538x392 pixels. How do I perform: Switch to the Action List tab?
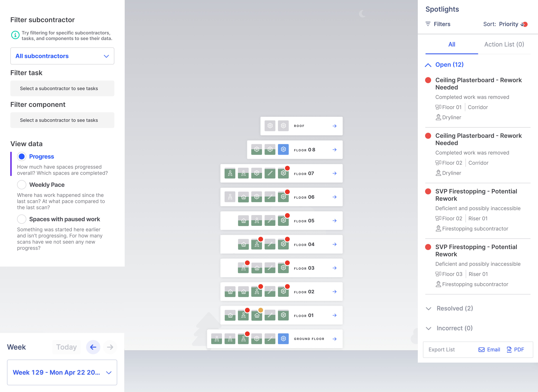504,44
